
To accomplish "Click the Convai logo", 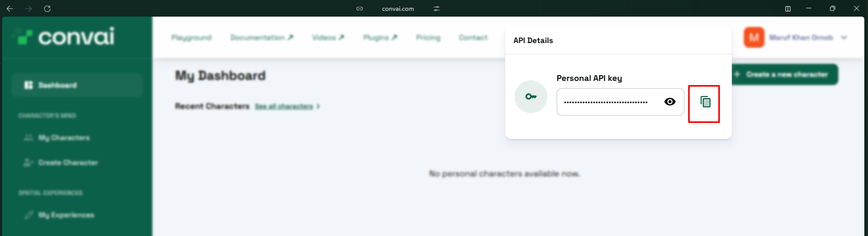I will click(x=64, y=37).
